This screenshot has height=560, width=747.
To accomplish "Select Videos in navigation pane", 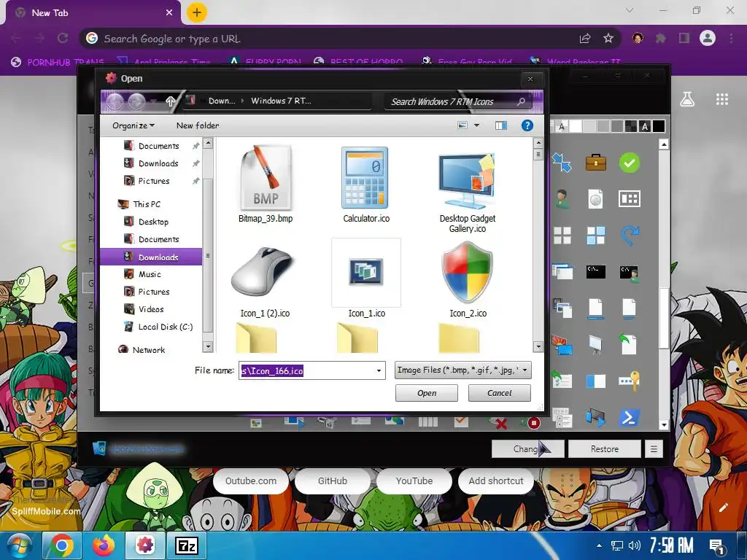I will tap(151, 309).
